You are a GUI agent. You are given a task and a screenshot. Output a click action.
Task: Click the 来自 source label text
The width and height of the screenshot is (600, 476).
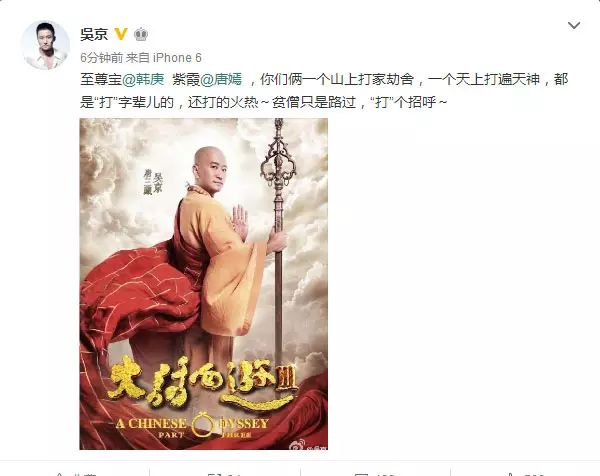pyautogui.click(x=138, y=58)
